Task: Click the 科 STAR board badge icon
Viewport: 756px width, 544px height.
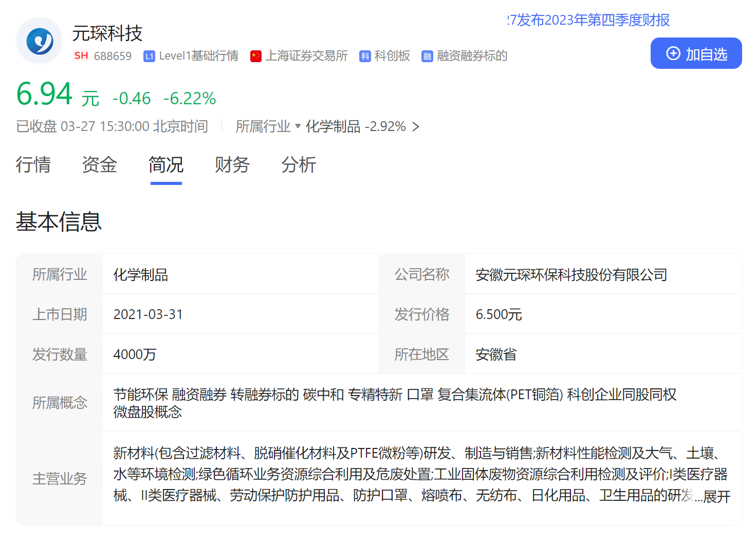Action: click(x=365, y=57)
